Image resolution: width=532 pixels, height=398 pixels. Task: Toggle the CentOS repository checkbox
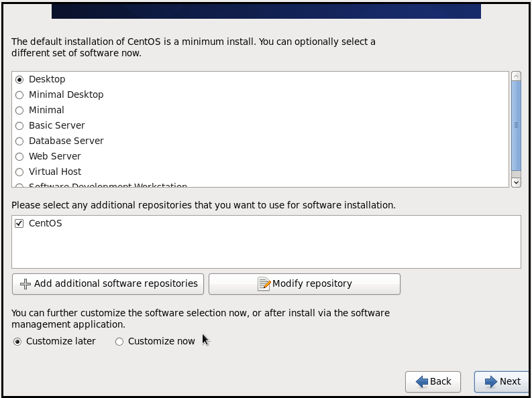coord(19,224)
